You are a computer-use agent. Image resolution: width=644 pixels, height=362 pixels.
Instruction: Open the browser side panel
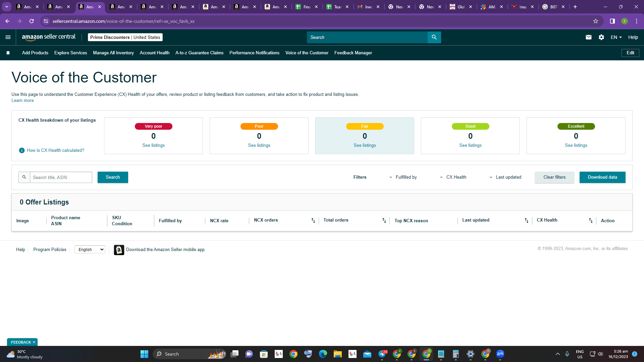[x=612, y=21]
